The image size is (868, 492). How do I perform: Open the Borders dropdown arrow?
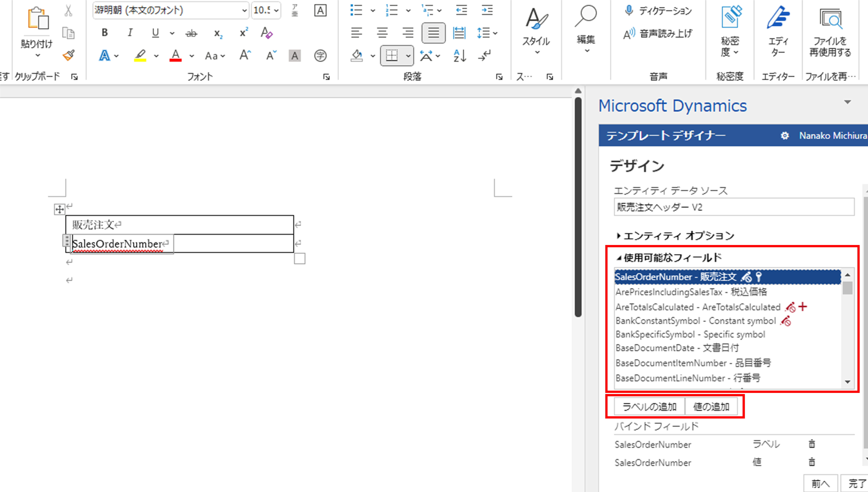[408, 56]
